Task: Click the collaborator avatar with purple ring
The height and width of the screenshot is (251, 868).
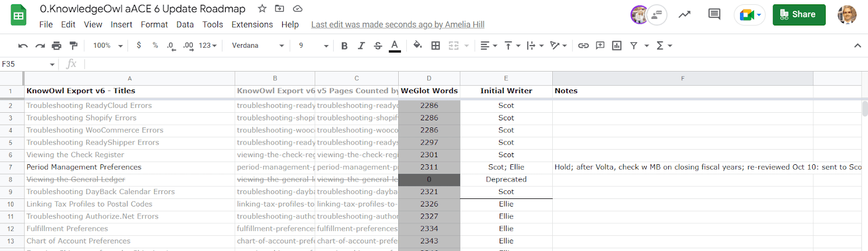Action: pyautogui.click(x=640, y=15)
